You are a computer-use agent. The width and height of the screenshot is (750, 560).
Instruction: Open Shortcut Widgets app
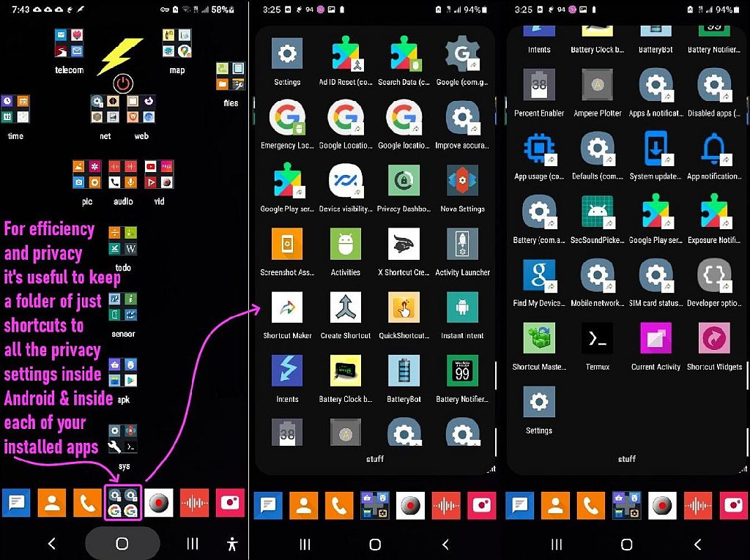714,338
